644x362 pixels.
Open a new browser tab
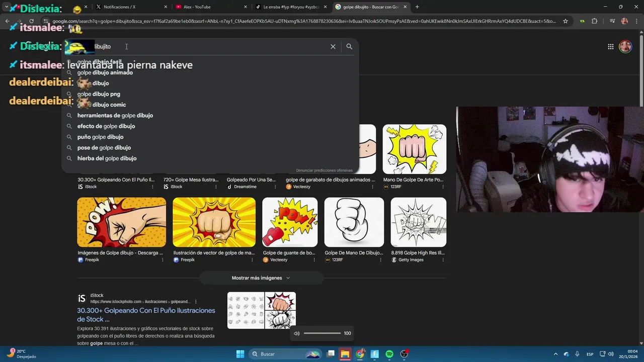coord(417,7)
